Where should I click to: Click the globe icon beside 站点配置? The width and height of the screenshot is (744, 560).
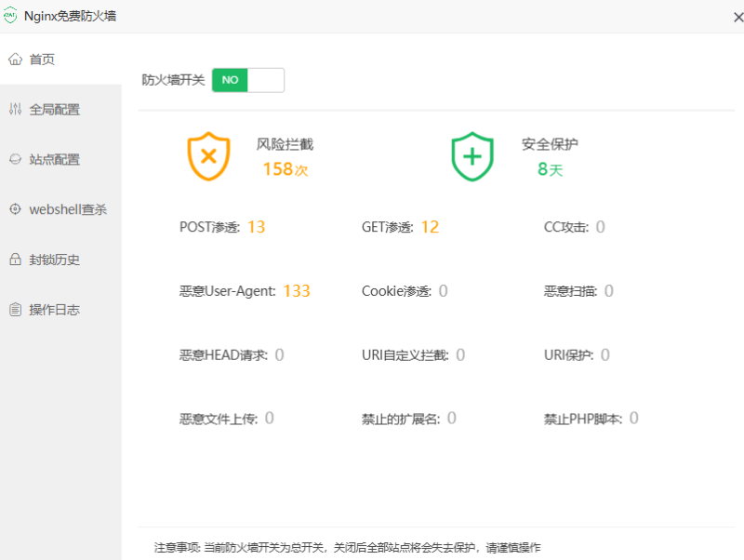15,159
